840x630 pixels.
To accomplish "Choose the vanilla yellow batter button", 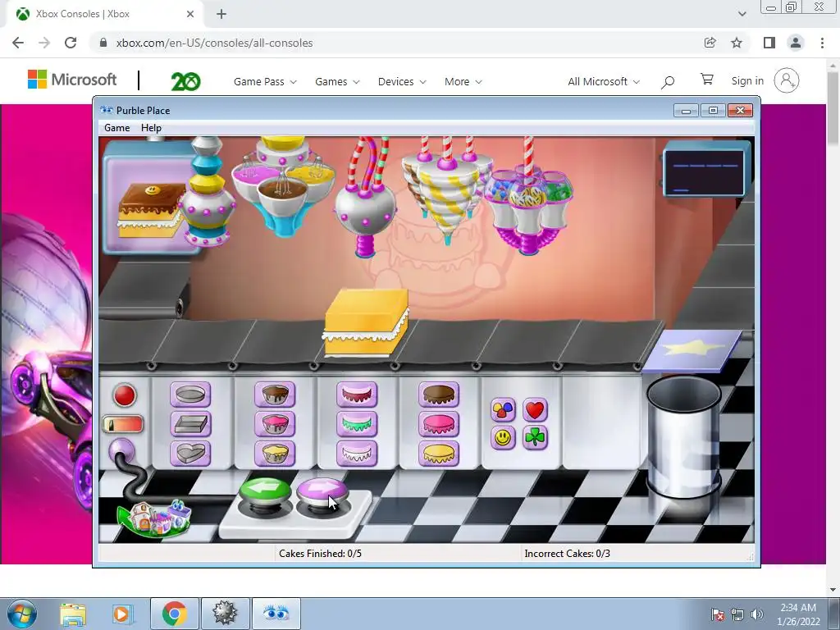I will point(275,453).
